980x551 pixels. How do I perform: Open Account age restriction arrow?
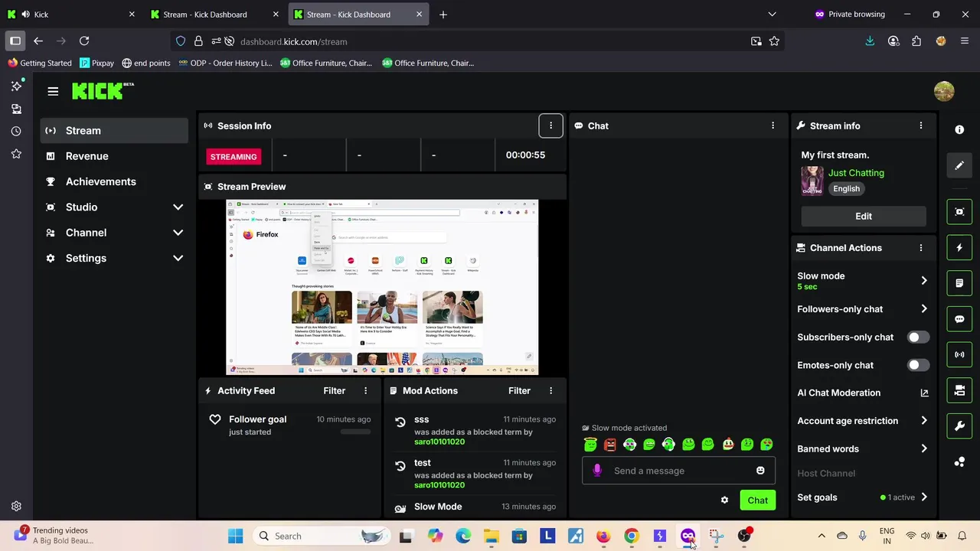[x=924, y=421]
